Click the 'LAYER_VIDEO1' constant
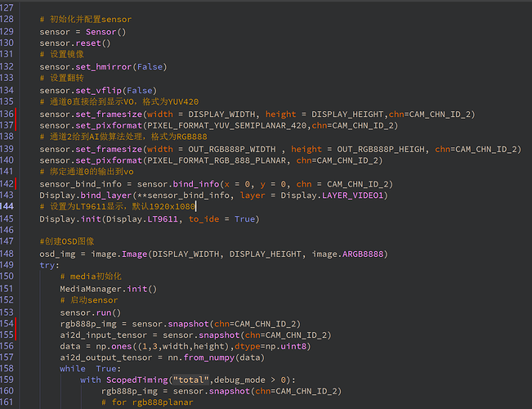Screen dimensions: 532x409 tap(357, 196)
